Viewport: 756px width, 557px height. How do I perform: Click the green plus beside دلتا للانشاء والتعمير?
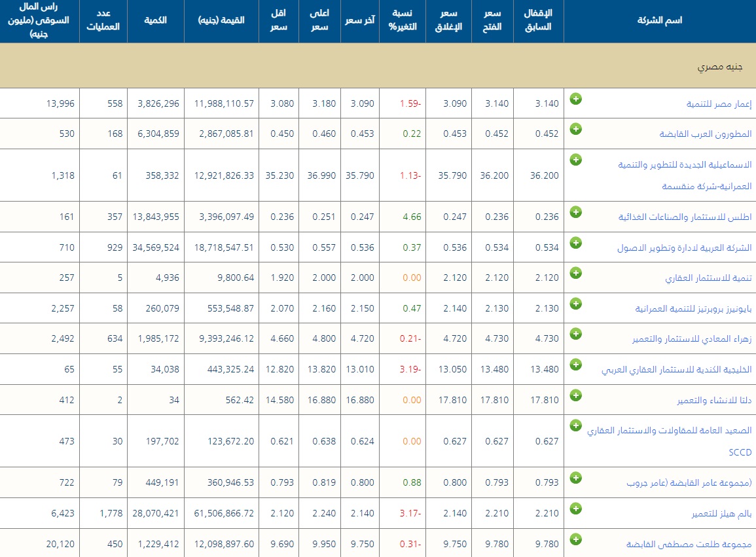(576, 395)
